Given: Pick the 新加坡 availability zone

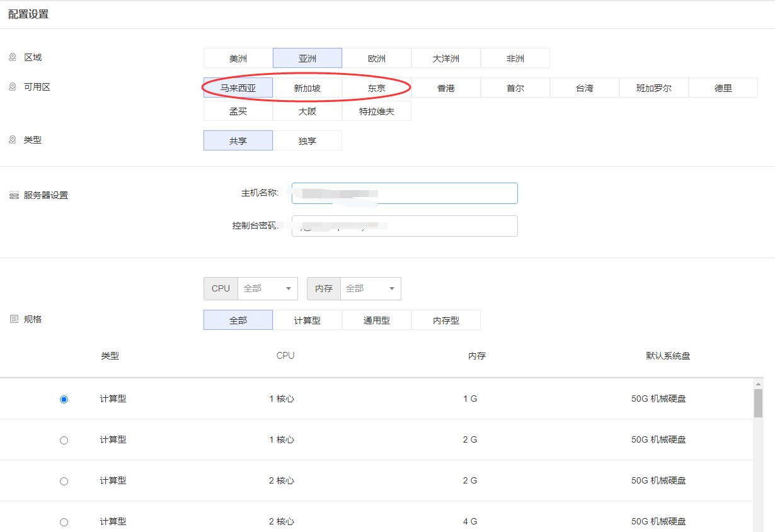Looking at the screenshot, I should [x=307, y=88].
